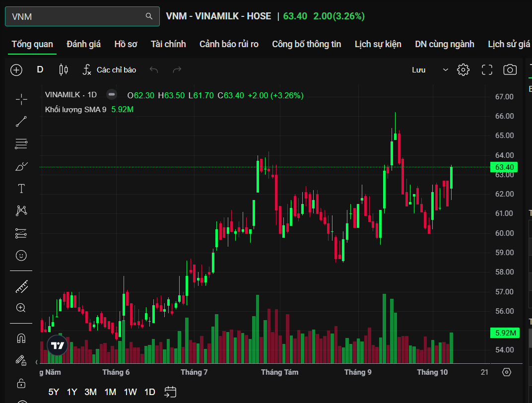
Task: Toggle magnet mode on the left toolbar
Action: [21, 338]
